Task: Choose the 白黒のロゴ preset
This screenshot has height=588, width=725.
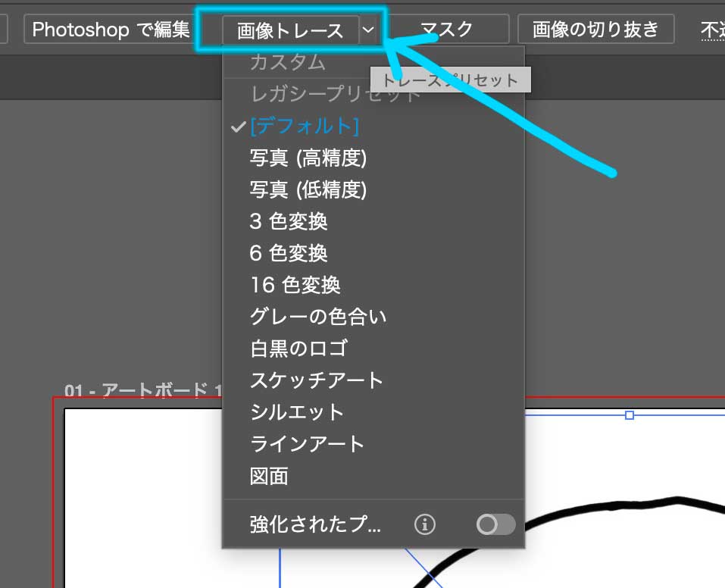Action: click(x=299, y=349)
